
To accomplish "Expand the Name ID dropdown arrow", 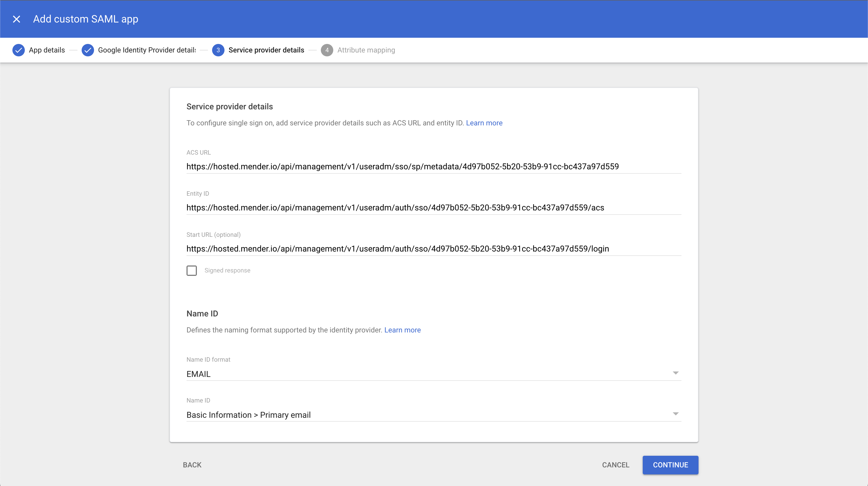I will (675, 414).
